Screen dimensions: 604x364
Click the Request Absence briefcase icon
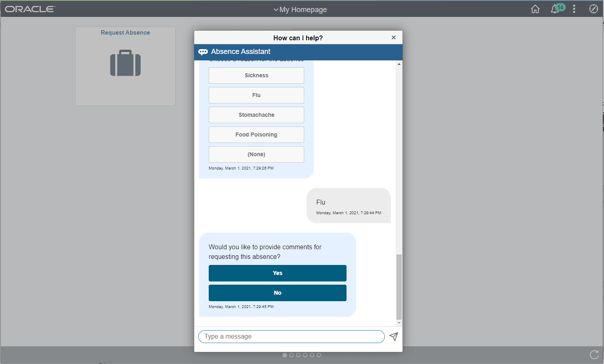point(125,63)
